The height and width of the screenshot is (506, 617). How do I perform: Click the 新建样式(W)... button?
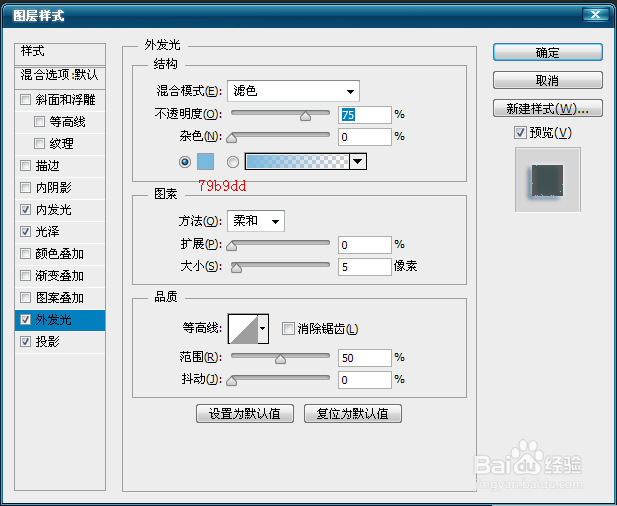(x=548, y=108)
